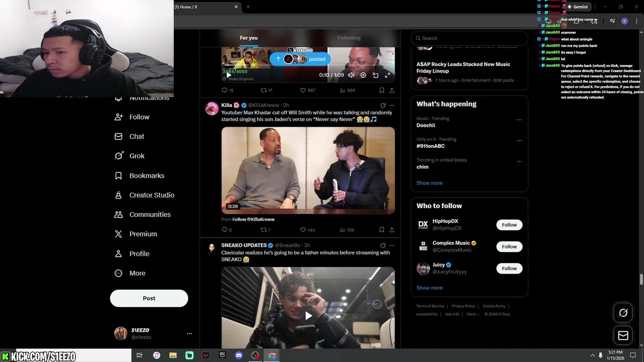The width and height of the screenshot is (644, 362).
Task: Open the top video's settings gear
Action: pos(363,75)
